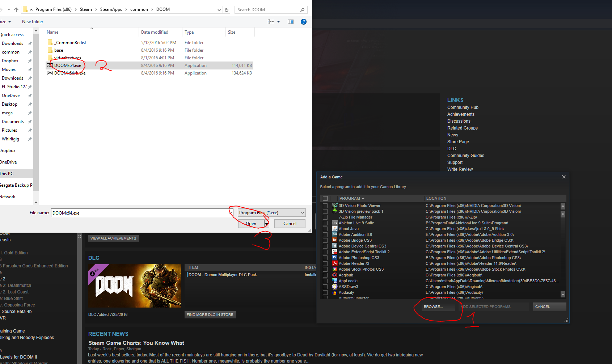Click the About Java program icon
612x364 pixels.
click(x=335, y=229)
